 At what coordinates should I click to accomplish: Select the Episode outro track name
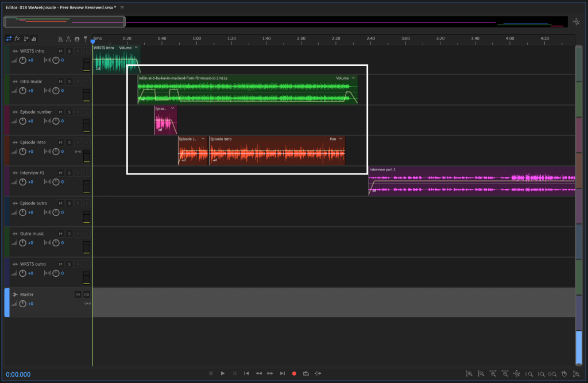click(33, 203)
